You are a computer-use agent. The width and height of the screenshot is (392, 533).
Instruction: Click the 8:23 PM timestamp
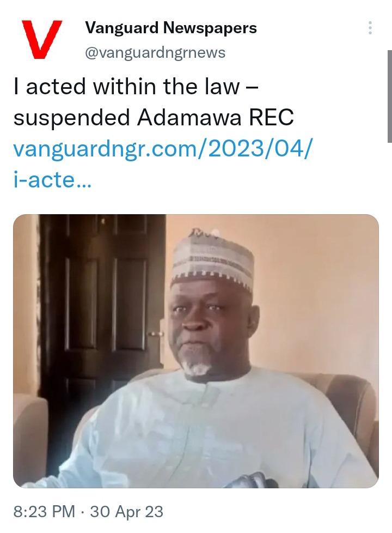pyautogui.click(x=44, y=512)
